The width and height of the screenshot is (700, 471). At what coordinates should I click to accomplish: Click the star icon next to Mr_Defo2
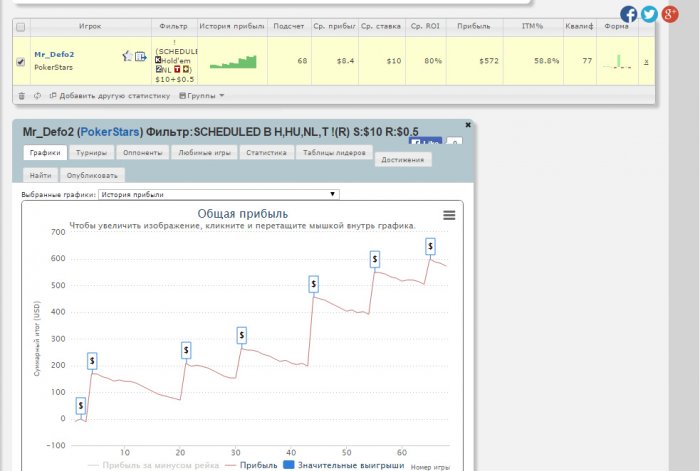(x=127, y=57)
